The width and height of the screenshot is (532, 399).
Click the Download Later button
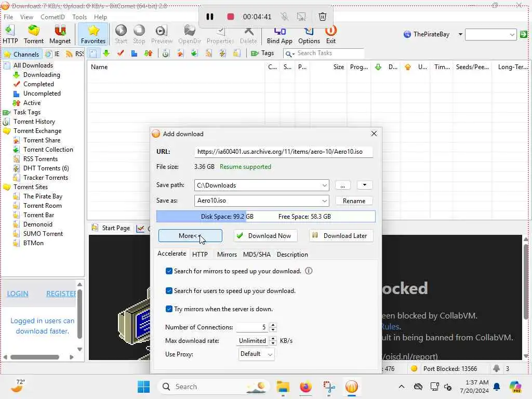(341, 236)
